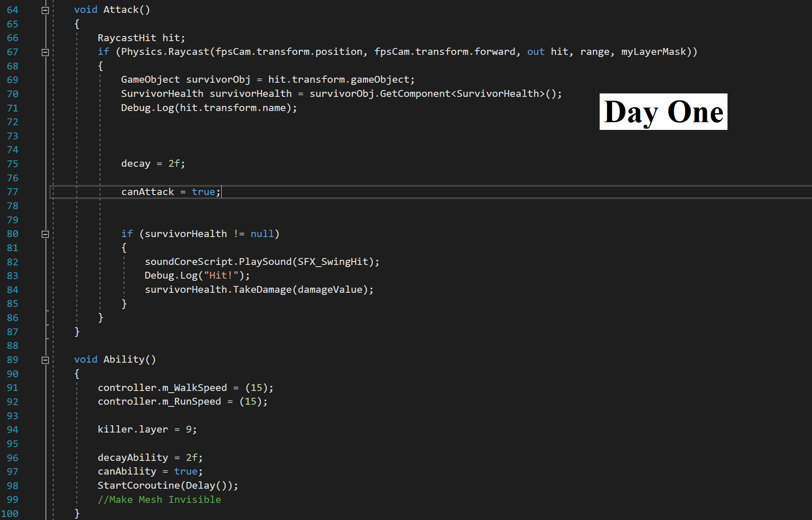The image size is (812, 520).
Task: Place cursor on 'RaycastHit hit;' declaration
Action: pos(142,38)
